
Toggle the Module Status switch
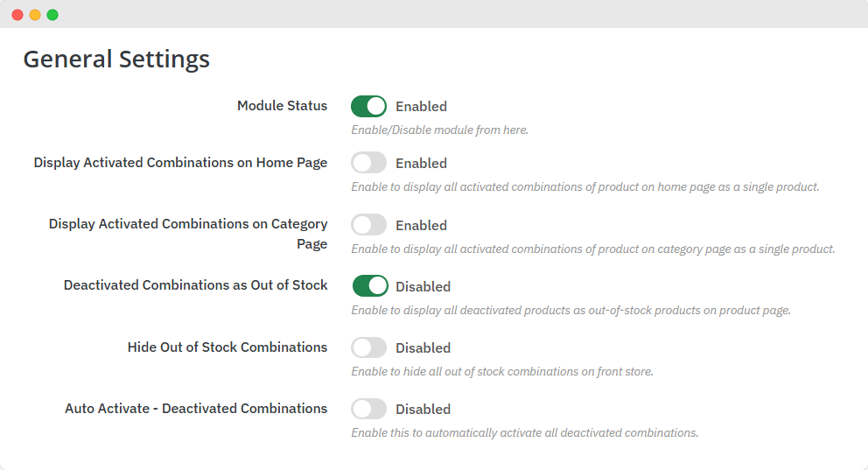pos(368,107)
